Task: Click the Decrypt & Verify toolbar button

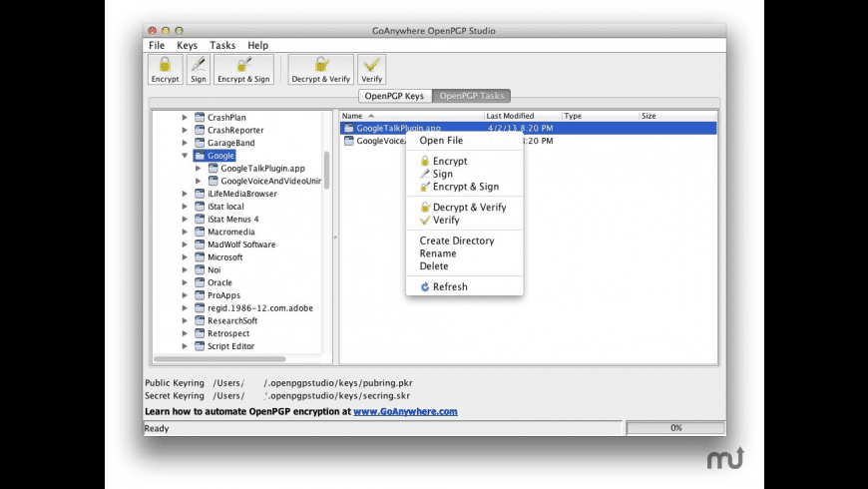Action: pos(320,70)
